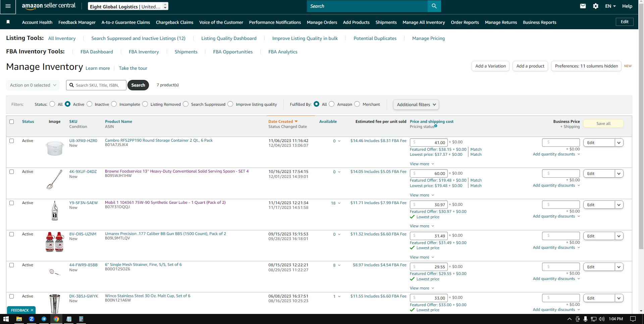Go to FBA Dashboard tab
The height and width of the screenshot is (324, 644).
(97, 52)
